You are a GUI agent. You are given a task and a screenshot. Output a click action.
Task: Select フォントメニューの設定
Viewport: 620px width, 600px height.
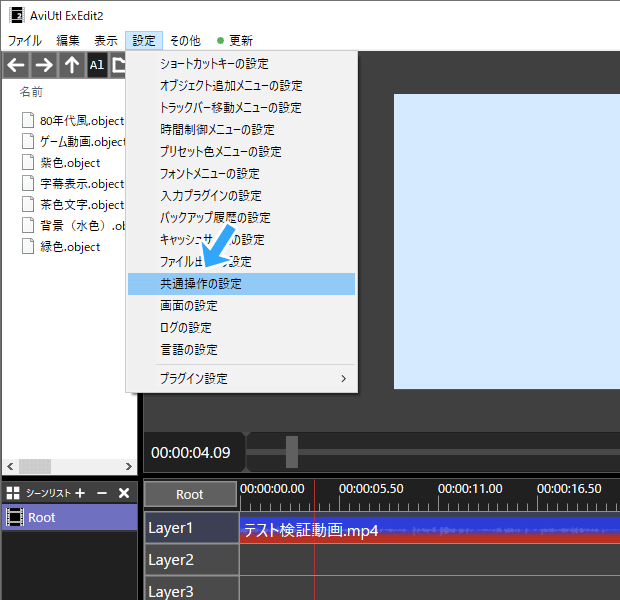click(241, 174)
